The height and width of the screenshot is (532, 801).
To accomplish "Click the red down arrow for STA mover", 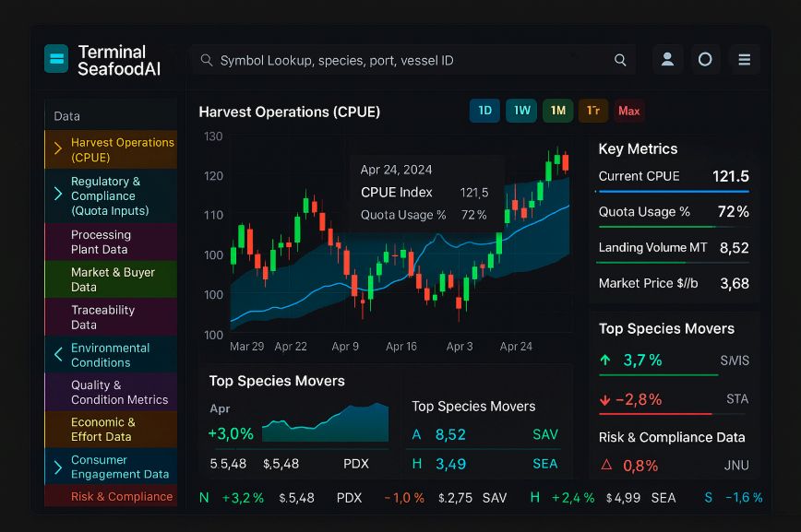I will (605, 399).
